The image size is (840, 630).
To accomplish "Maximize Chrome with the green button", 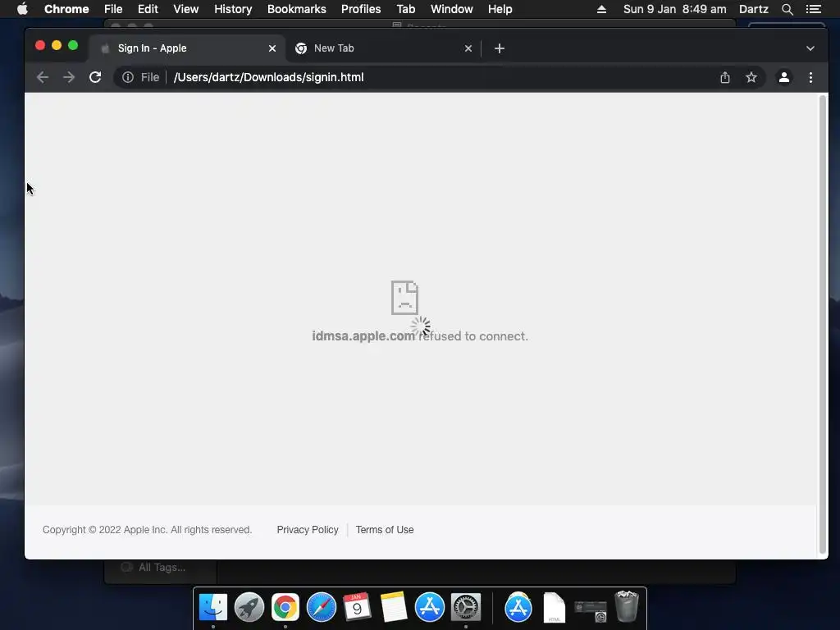I will (x=73, y=46).
